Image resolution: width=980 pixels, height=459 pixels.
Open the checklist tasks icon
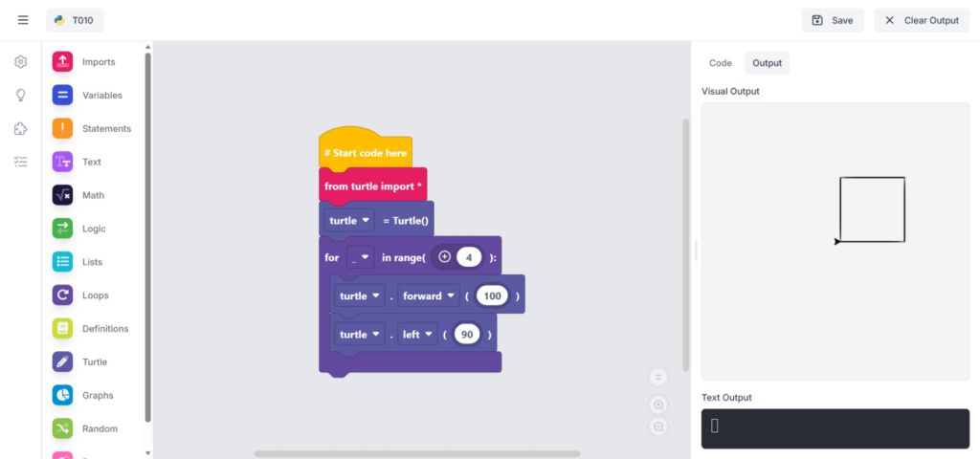coord(21,162)
